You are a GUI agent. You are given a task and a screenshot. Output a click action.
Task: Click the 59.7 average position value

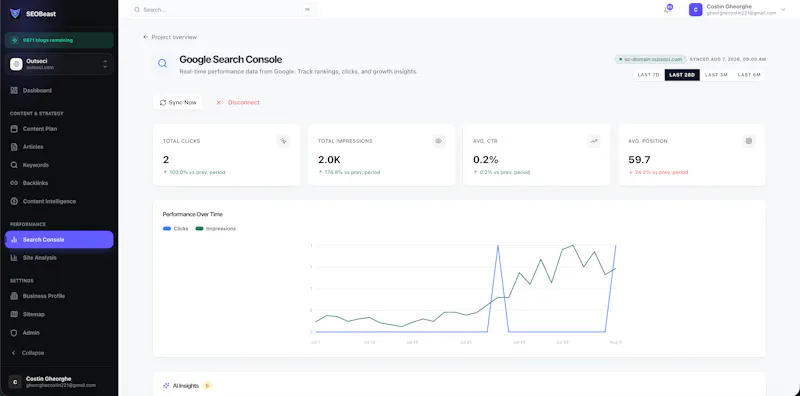pyautogui.click(x=639, y=159)
